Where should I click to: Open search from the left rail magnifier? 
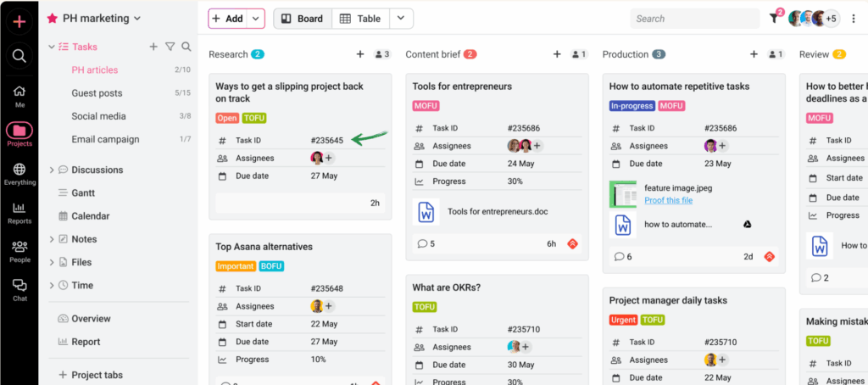19,56
